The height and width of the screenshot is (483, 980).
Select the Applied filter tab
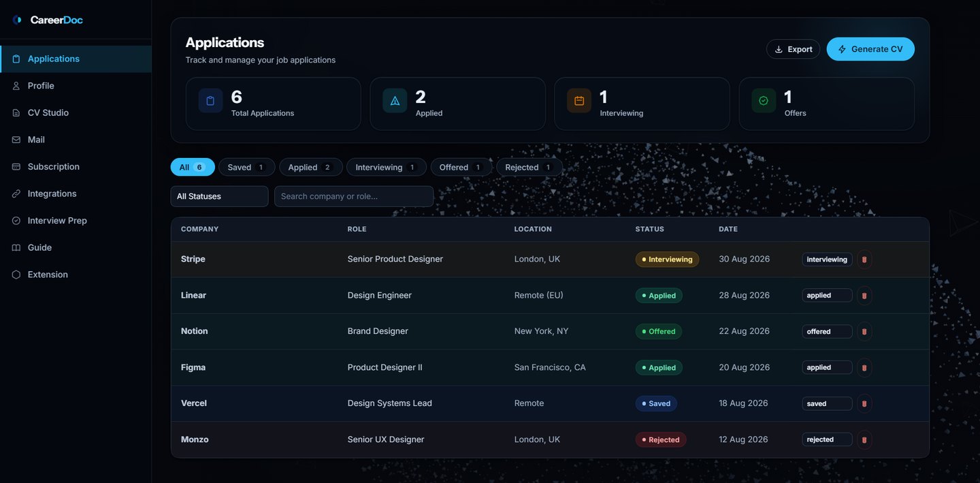[310, 167]
